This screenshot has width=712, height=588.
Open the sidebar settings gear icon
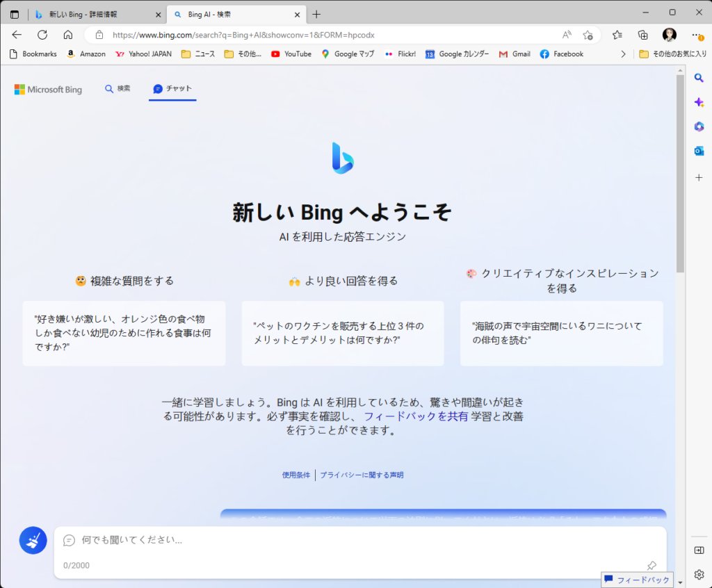click(x=699, y=575)
